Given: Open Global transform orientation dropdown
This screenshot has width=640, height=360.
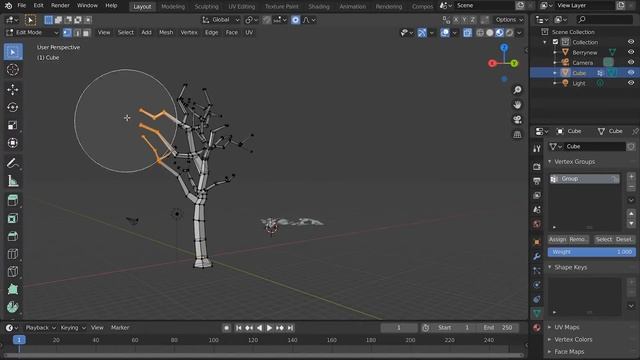Looking at the screenshot, I should [x=221, y=20].
